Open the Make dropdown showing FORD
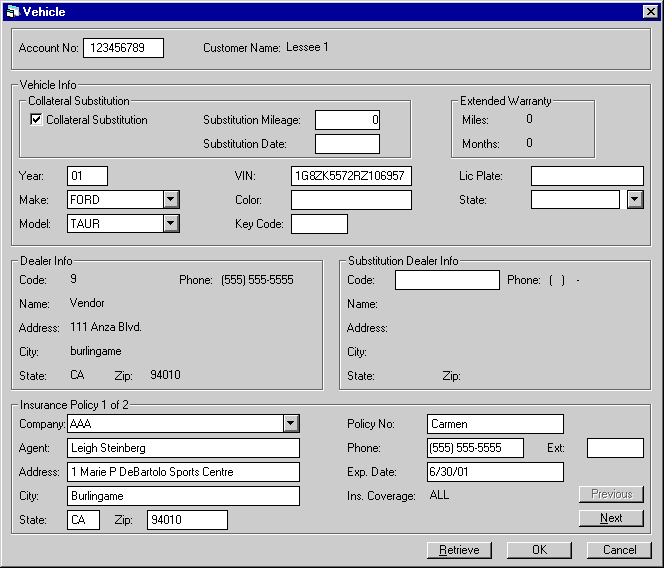664x568 pixels. click(x=171, y=199)
